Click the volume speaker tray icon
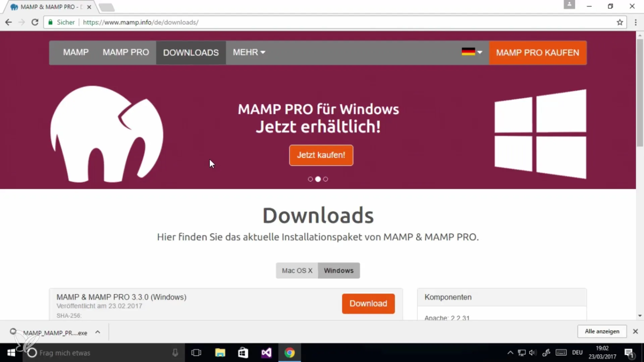644x362 pixels. coord(533,353)
